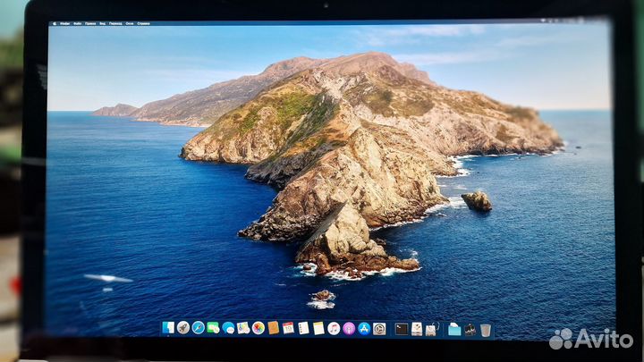Open Contacts brown book icon in Dock
Image resolution: width=644 pixels, height=362 pixels.
click(x=274, y=327)
